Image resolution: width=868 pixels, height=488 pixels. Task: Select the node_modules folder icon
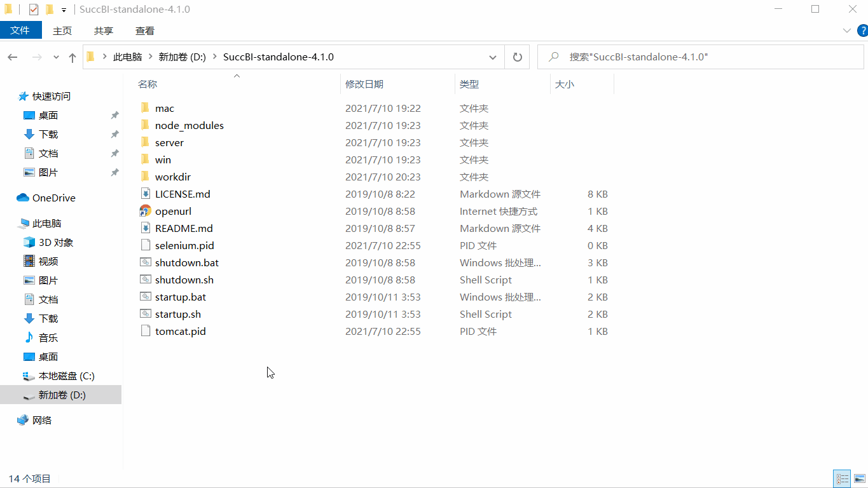coord(145,125)
